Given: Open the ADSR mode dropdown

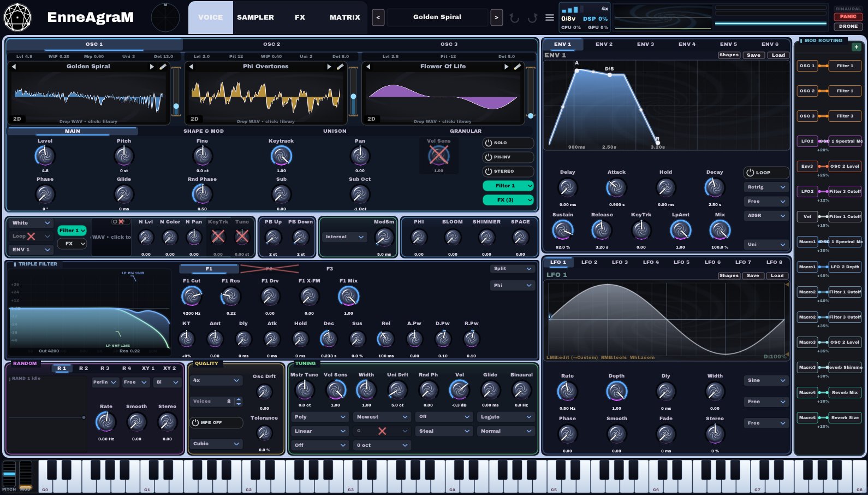Looking at the screenshot, I should 766,216.
